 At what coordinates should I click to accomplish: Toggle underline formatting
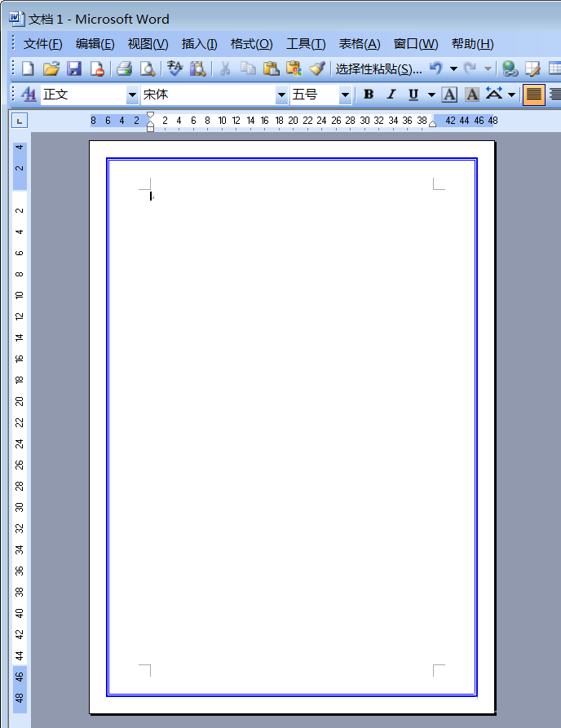click(413, 95)
